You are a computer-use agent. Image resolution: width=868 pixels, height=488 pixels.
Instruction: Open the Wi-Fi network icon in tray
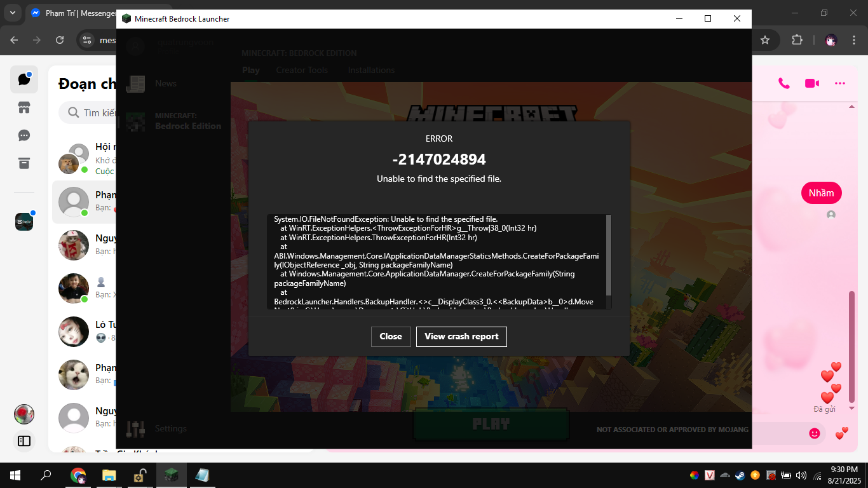coord(817,475)
